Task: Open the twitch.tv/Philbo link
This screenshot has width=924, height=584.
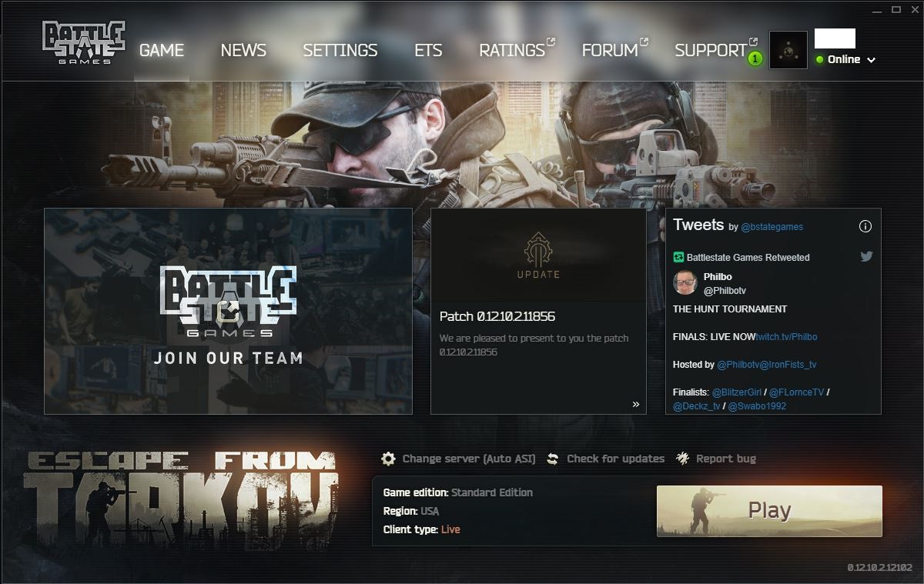Action: (786, 337)
